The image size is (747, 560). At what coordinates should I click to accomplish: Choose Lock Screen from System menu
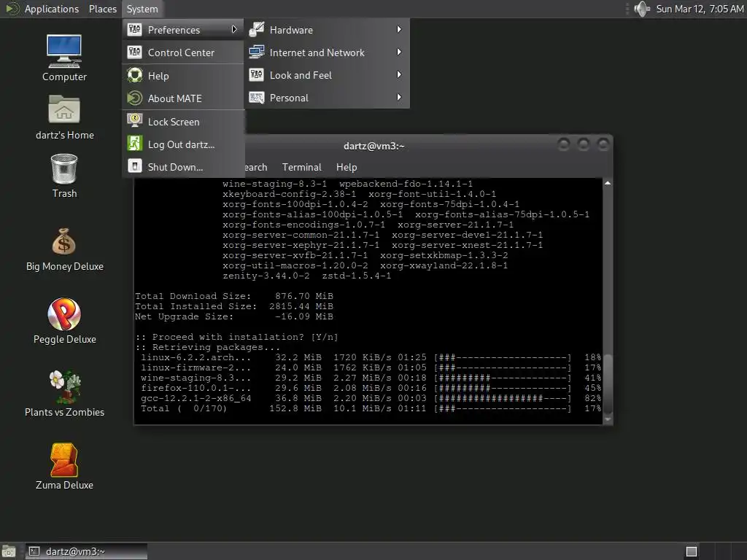point(183,122)
